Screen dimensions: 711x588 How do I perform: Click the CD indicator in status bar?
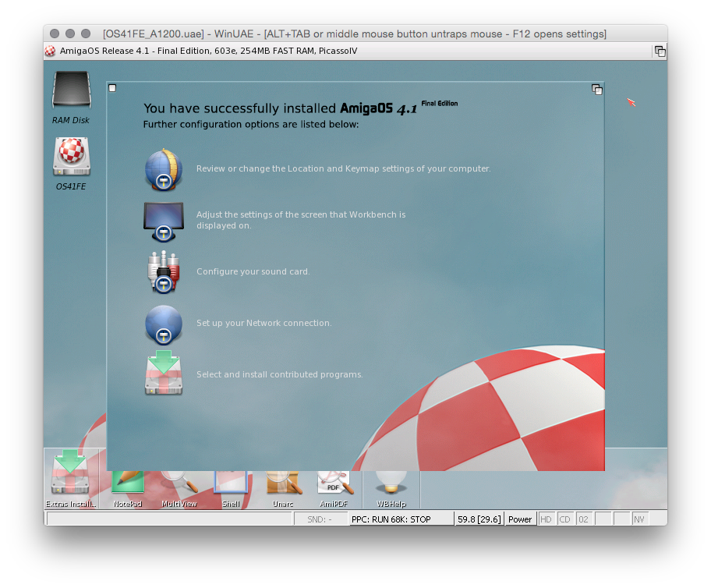pyautogui.click(x=565, y=519)
